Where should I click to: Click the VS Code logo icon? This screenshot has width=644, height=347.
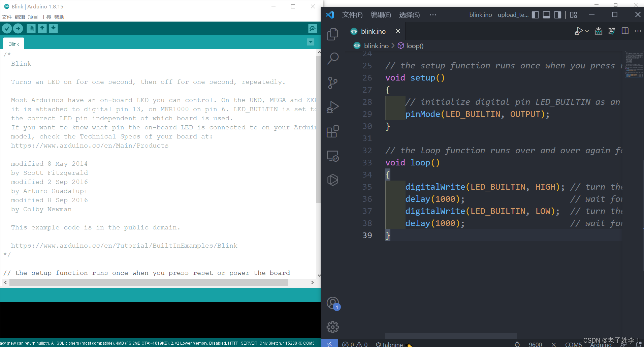pos(330,15)
